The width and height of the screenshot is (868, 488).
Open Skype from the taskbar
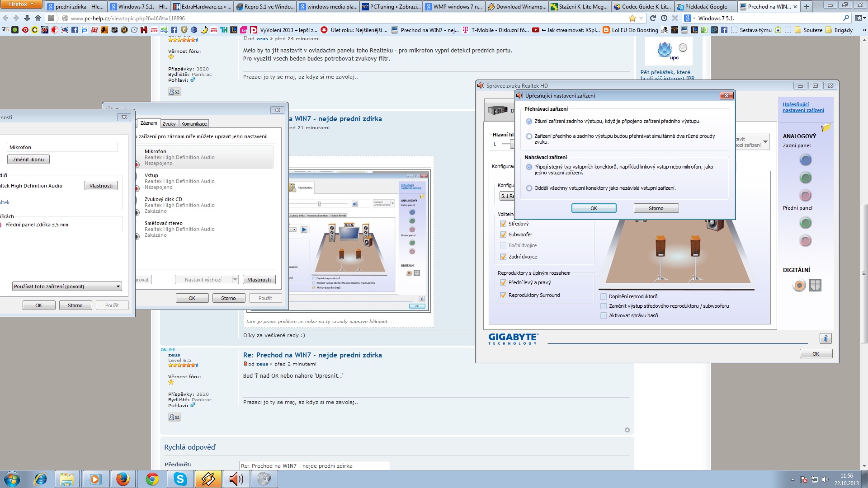[x=180, y=479]
